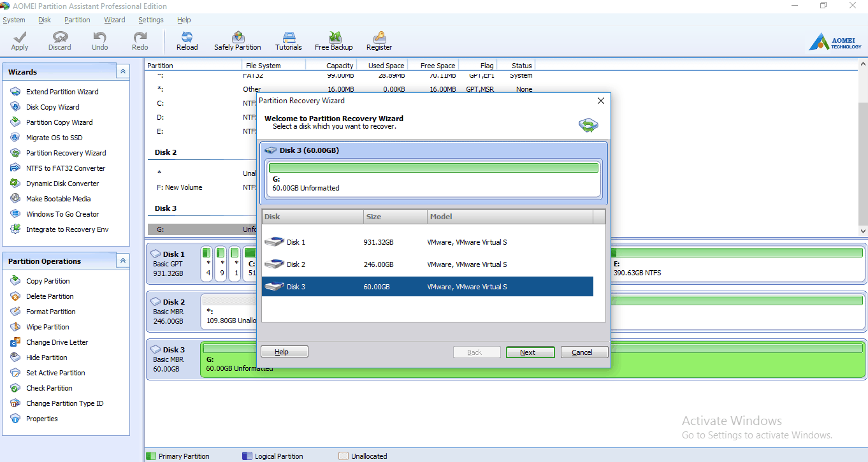Click the Disk column header in wizard
This screenshot has height=462, width=868.
[x=312, y=217]
